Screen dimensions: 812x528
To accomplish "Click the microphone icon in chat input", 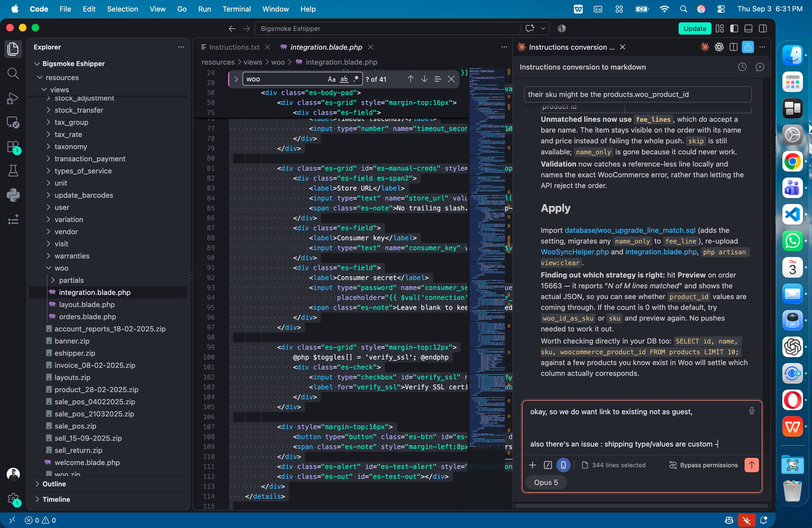I will [751, 411].
